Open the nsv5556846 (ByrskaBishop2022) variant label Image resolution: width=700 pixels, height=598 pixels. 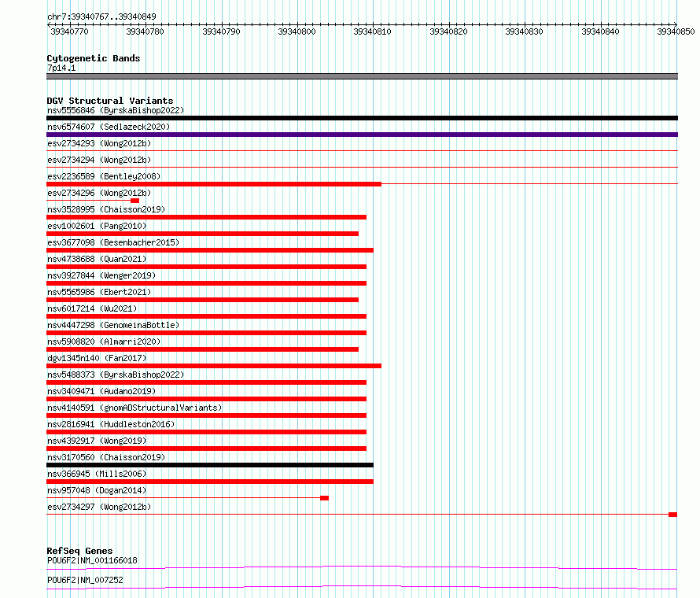116,110
